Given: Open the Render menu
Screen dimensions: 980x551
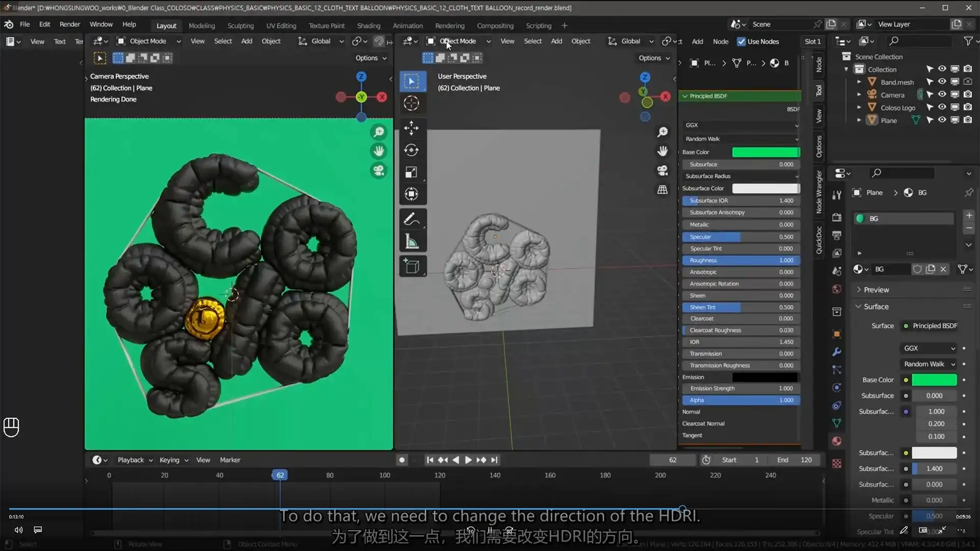Looking at the screenshot, I should point(69,24).
